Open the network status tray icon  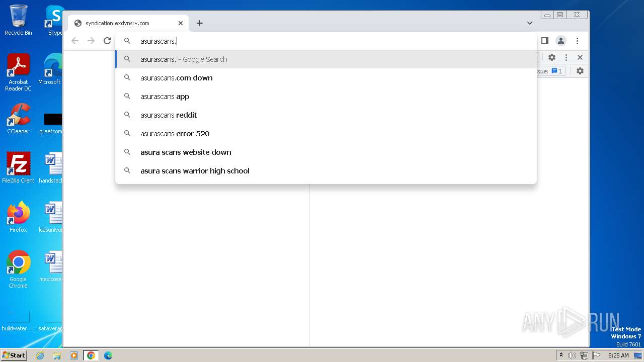tap(584, 355)
